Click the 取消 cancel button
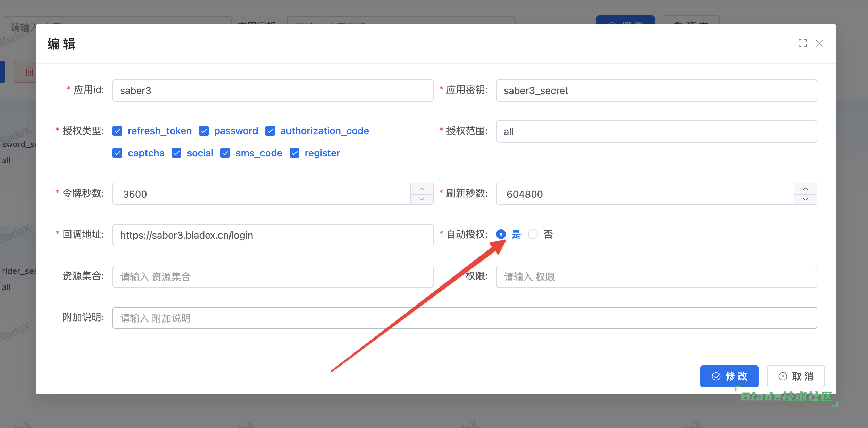Image resolution: width=868 pixels, height=428 pixels. pos(795,376)
